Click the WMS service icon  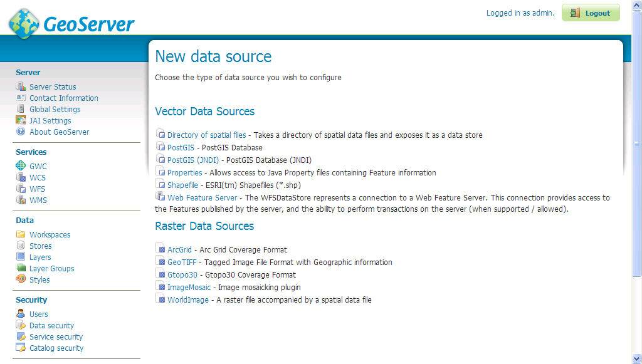tap(21, 200)
